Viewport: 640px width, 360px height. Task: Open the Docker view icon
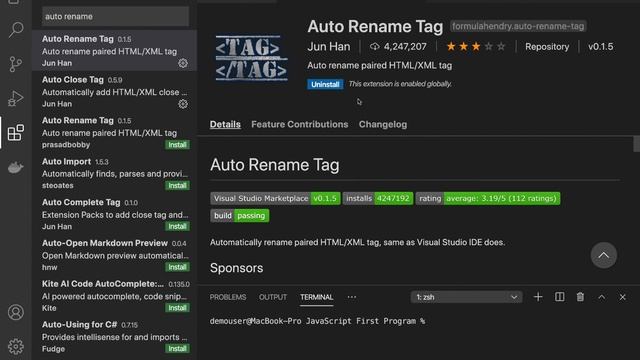tap(16, 167)
